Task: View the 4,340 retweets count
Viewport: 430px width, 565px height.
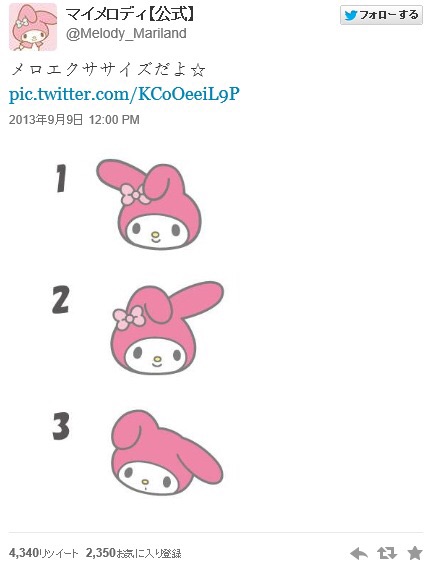Action: [44, 553]
